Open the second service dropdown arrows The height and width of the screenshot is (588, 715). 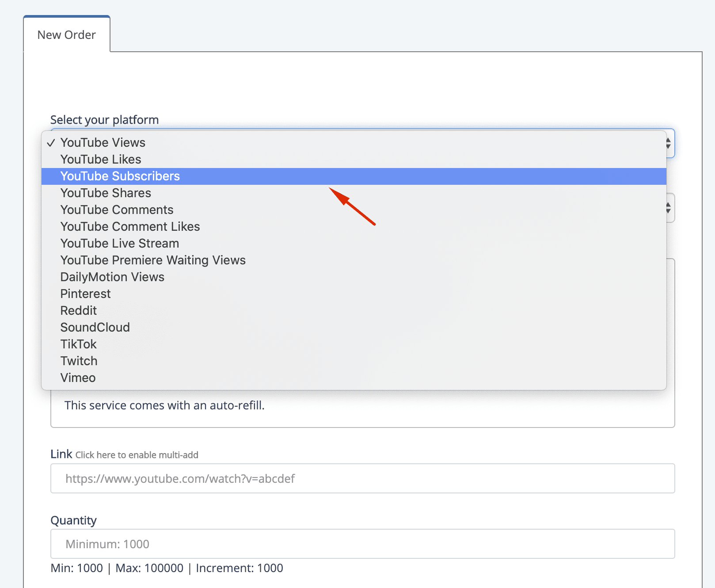(x=669, y=208)
